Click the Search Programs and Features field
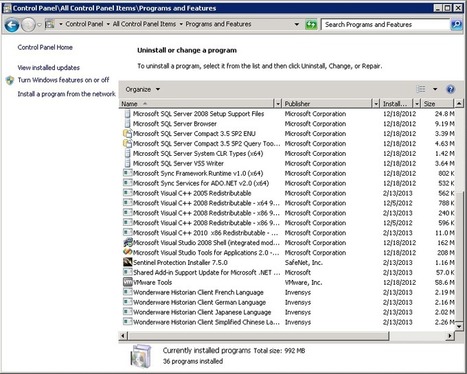 [x=385, y=24]
